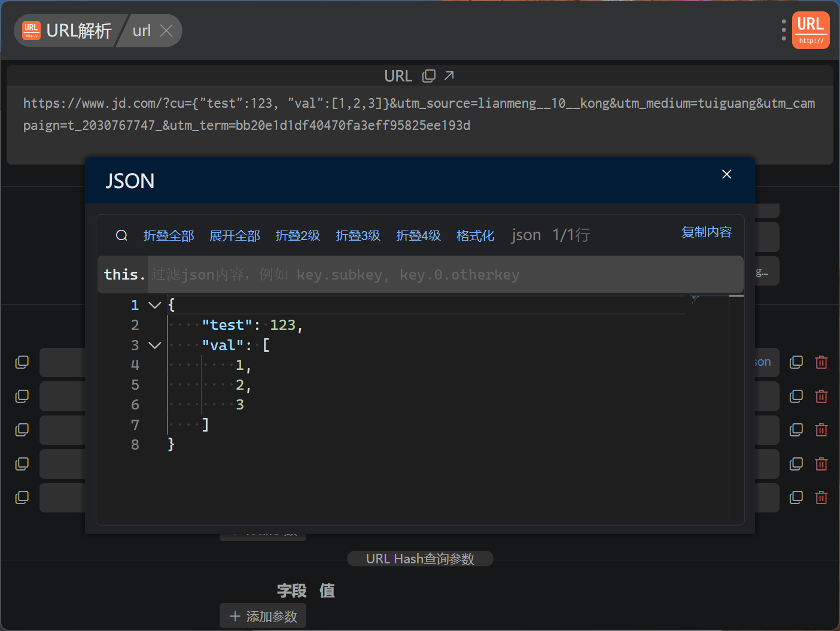This screenshot has height=631, width=840.
Task: Collapse the root object on line 1
Action: point(155,305)
